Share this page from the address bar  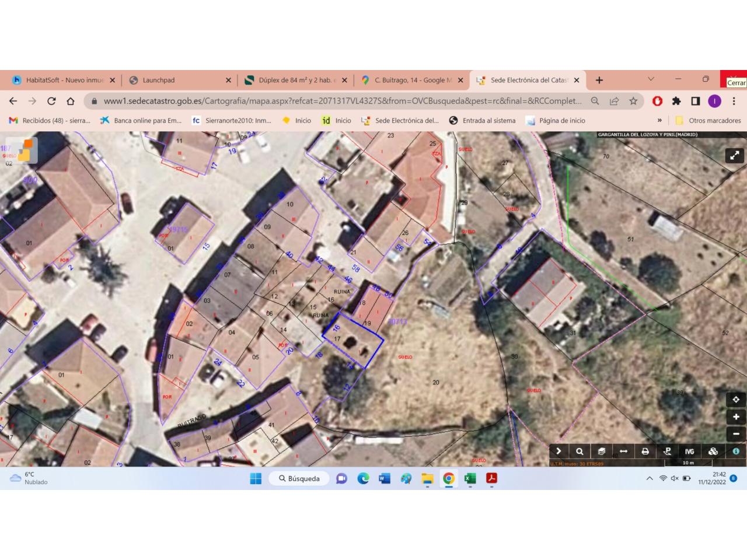pos(614,101)
